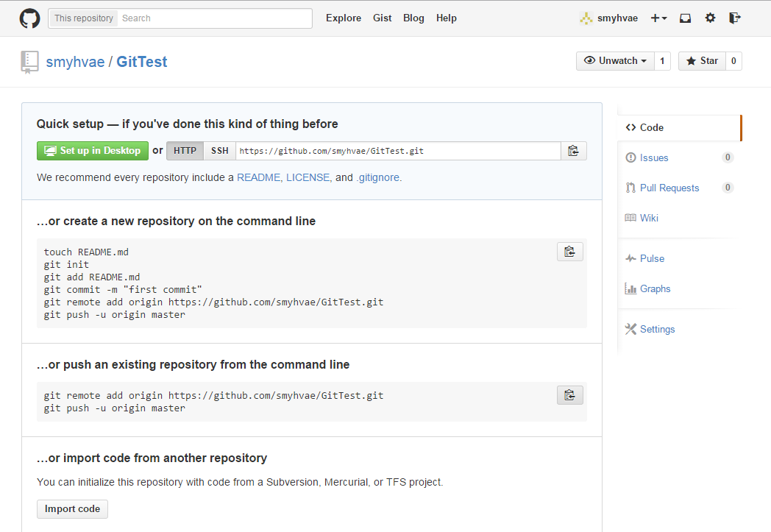The height and width of the screenshot is (532, 771).
Task: Click the Graphs bar chart icon
Action: point(630,288)
